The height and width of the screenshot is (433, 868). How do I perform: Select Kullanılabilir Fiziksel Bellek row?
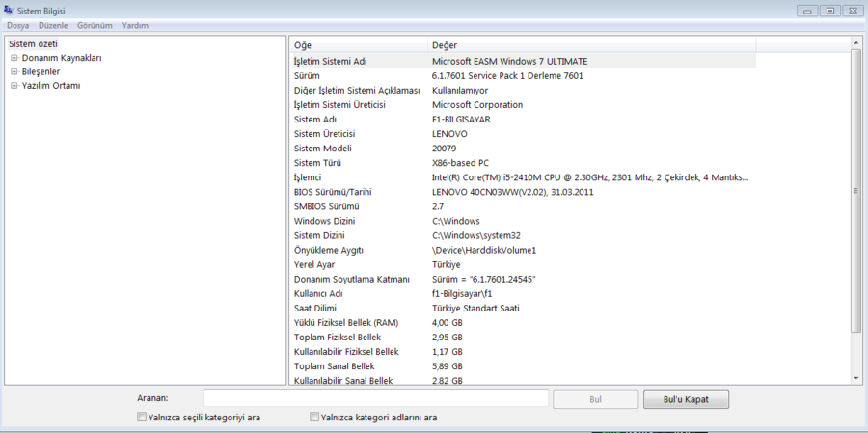(x=523, y=352)
